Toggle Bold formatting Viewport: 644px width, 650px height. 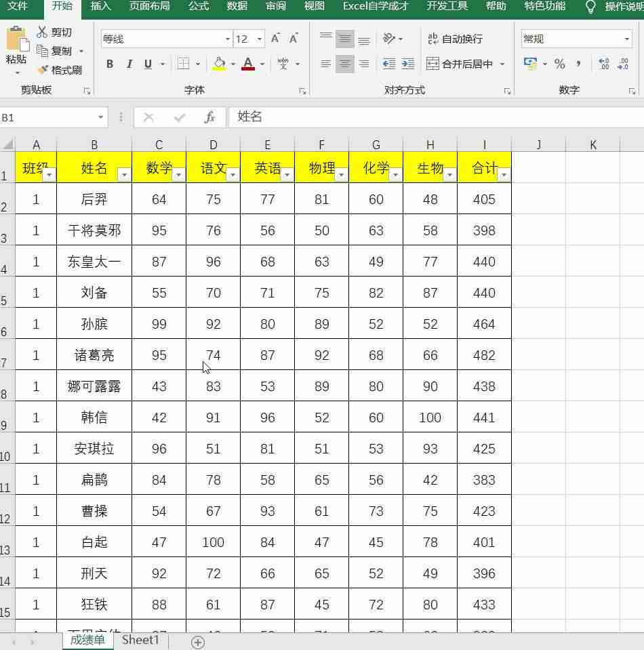tap(109, 64)
